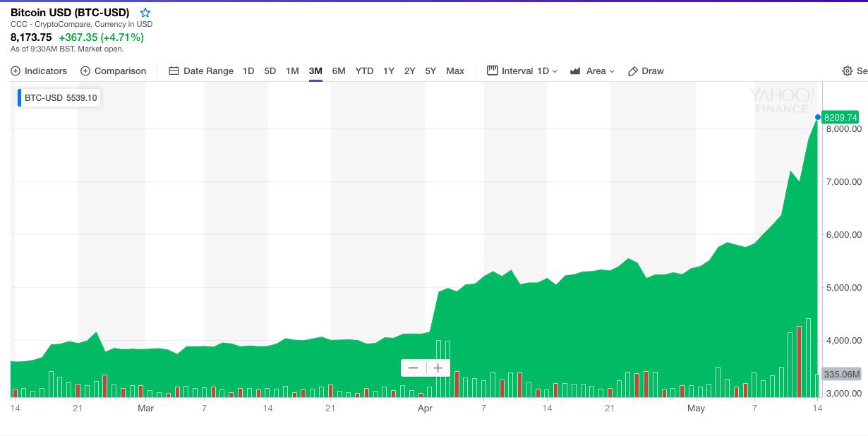Click the +367.35 (+4.71%) change value

(x=101, y=37)
